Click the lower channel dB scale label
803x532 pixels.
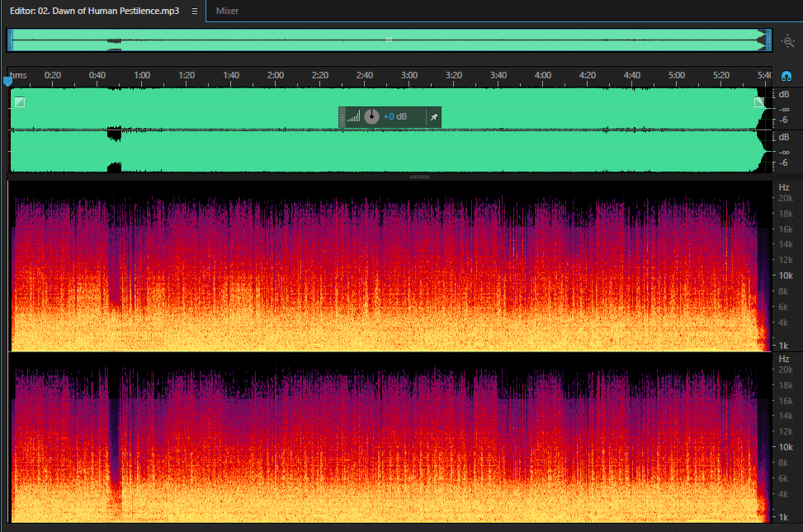[784, 137]
